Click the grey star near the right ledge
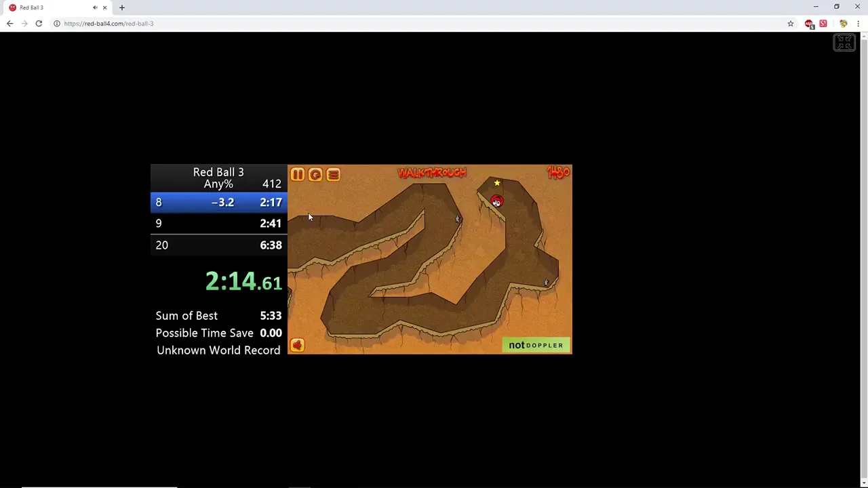Image resolution: width=868 pixels, height=488 pixels. click(546, 283)
